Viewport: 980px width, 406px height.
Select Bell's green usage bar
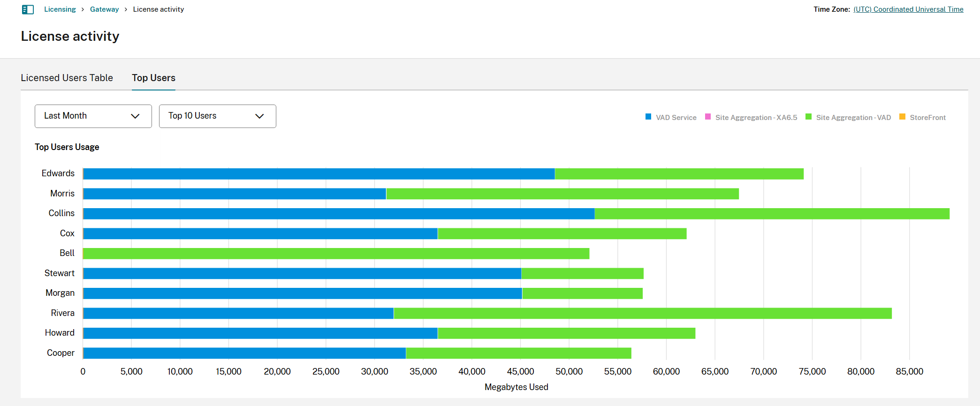336,254
